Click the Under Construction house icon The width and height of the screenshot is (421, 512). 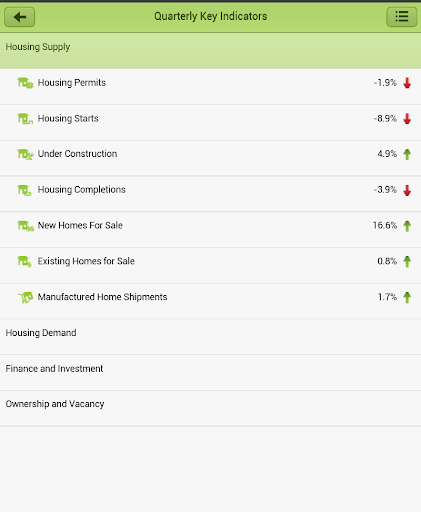click(25, 154)
